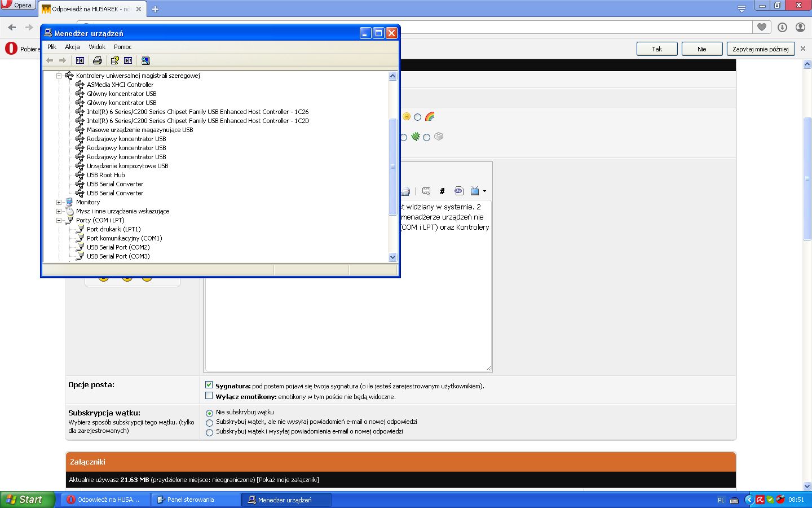Click the heart bookmark icon in Opera

tap(762, 27)
